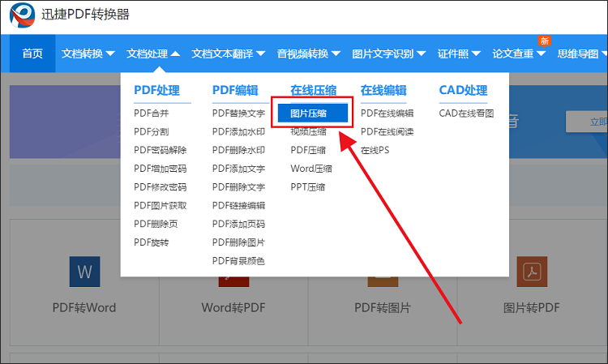Choose PDF删除水印 option
The height and width of the screenshot is (364, 608).
(238, 150)
